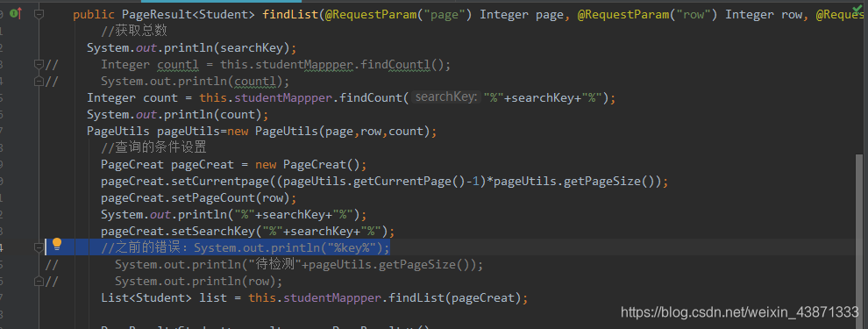Click the searchKey: parameter hint in findCount call
Viewport: 868px width, 329px height.
coord(446,97)
